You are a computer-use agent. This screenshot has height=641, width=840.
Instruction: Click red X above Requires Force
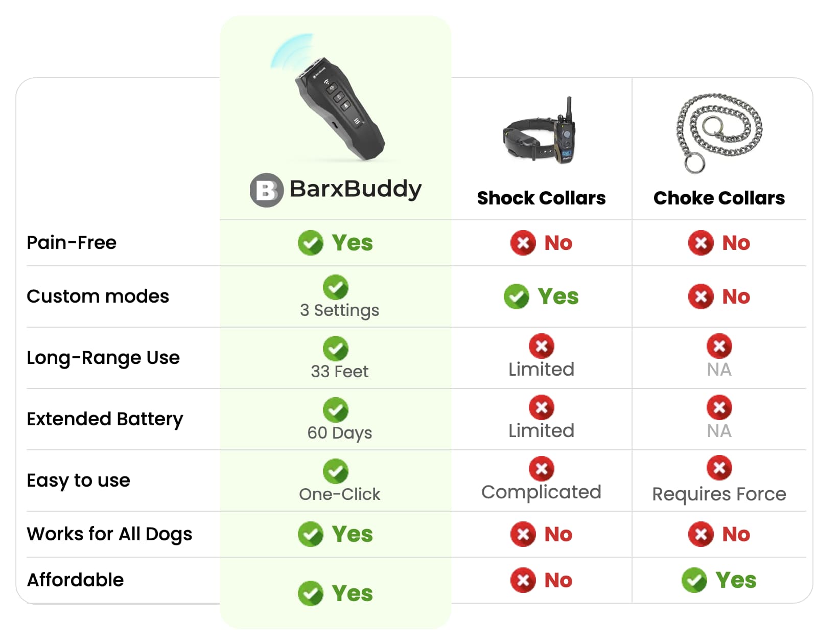(719, 468)
